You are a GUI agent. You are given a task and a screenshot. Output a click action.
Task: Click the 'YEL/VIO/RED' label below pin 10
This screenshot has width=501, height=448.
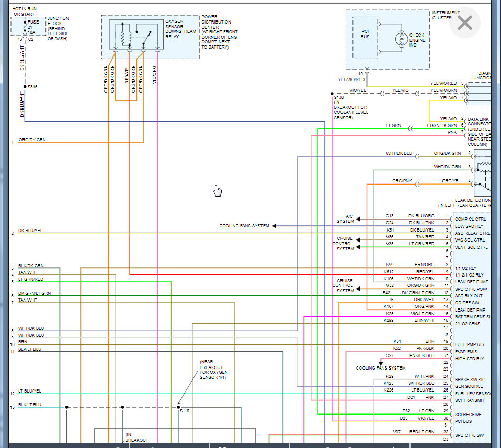(351, 79)
